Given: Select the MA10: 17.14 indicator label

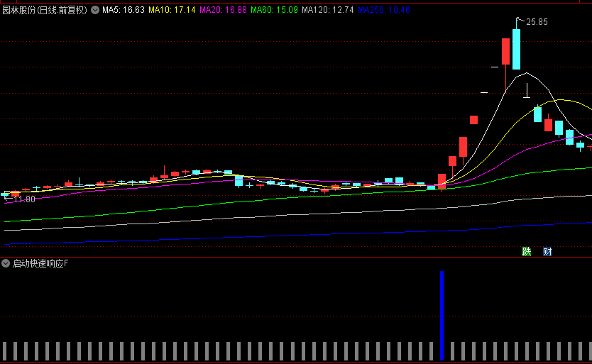Looking at the screenshot, I should point(172,10).
